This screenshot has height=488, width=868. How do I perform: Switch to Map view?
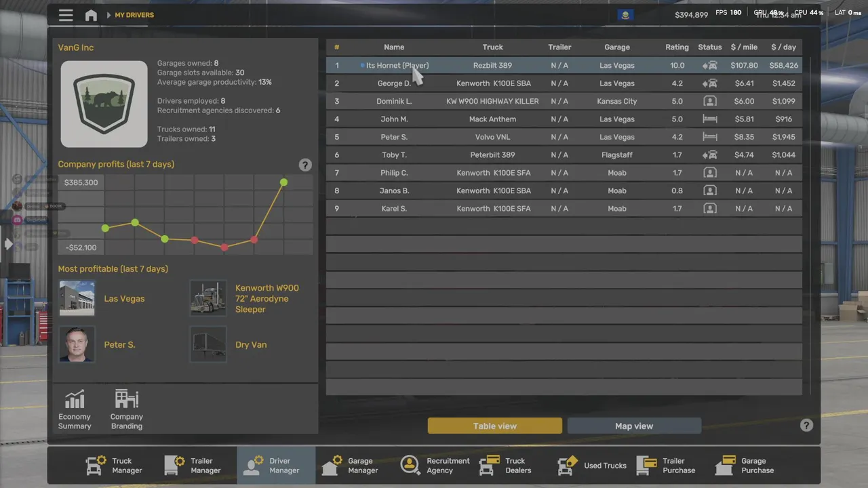(x=634, y=426)
